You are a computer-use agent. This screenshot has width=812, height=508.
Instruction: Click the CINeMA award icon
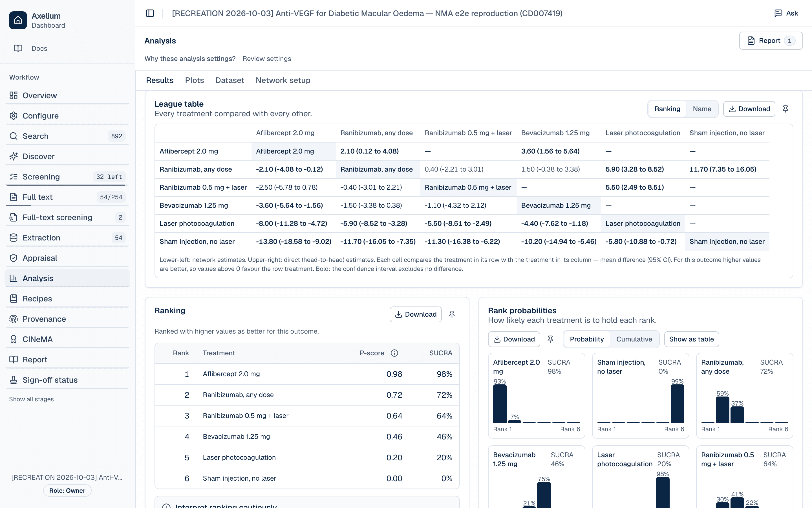click(x=14, y=339)
